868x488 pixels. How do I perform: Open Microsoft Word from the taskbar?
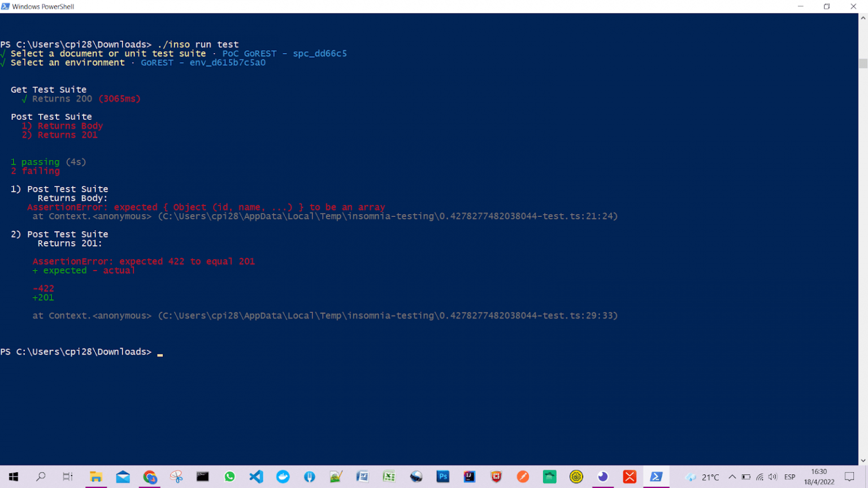[x=362, y=477]
